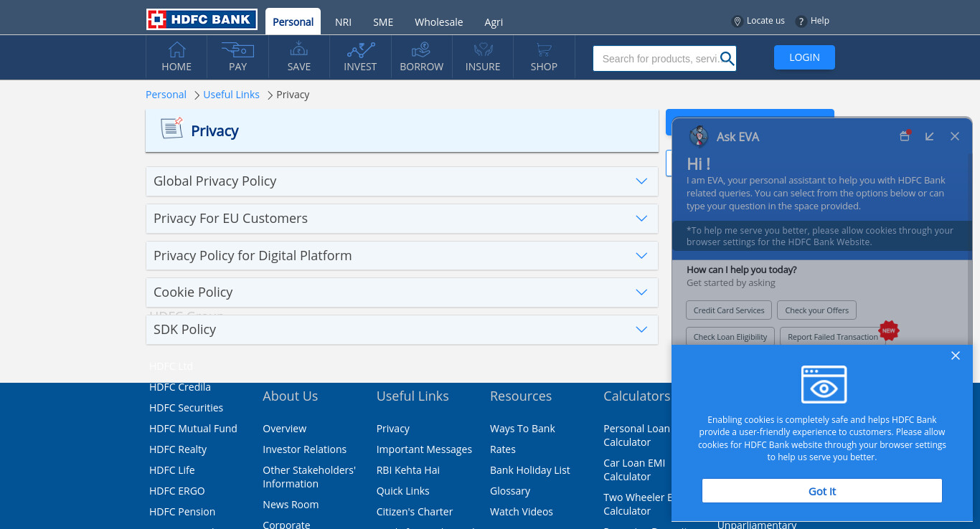Open the INVEST nav icon
980x529 pixels.
[360, 49]
